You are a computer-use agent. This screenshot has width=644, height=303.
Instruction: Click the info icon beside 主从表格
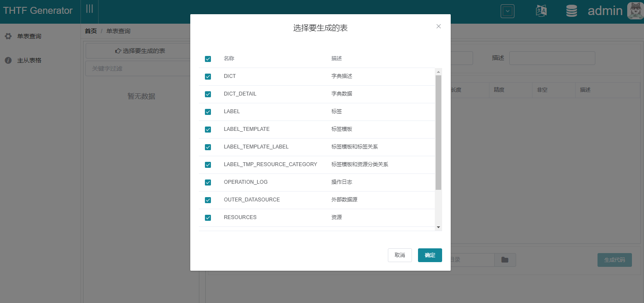click(x=7, y=60)
